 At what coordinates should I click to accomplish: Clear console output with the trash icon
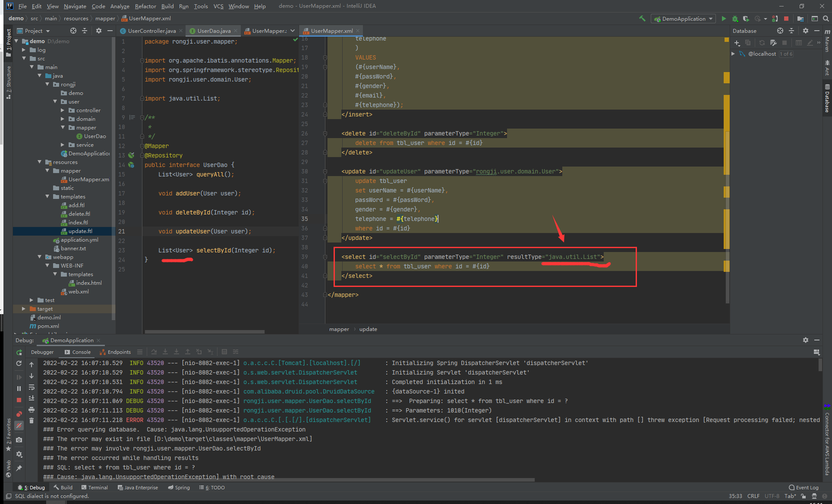click(x=32, y=420)
